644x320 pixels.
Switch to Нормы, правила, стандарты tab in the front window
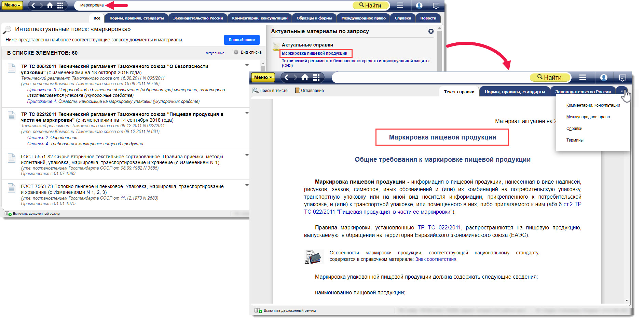pos(515,92)
